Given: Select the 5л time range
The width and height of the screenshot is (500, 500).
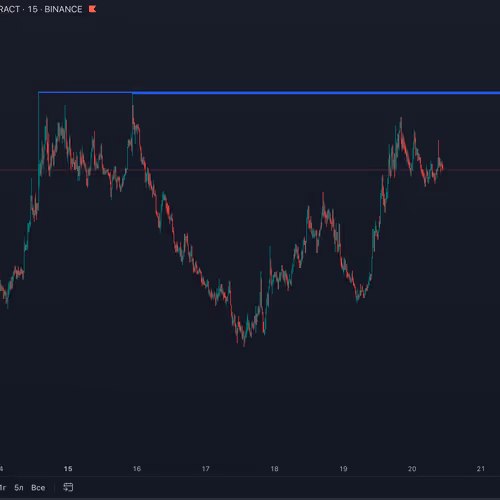Looking at the screenshot, I should pos(19,488).
